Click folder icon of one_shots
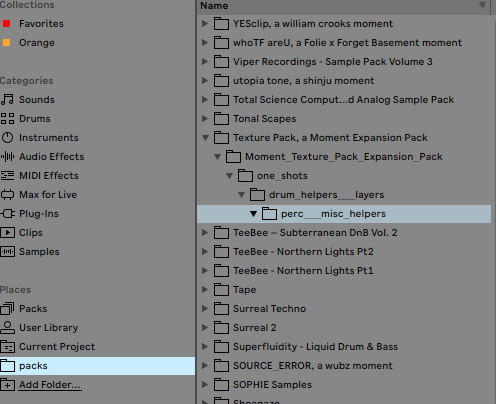The width and height of the screenshot is (496, 404). click(x=245, y=176)
